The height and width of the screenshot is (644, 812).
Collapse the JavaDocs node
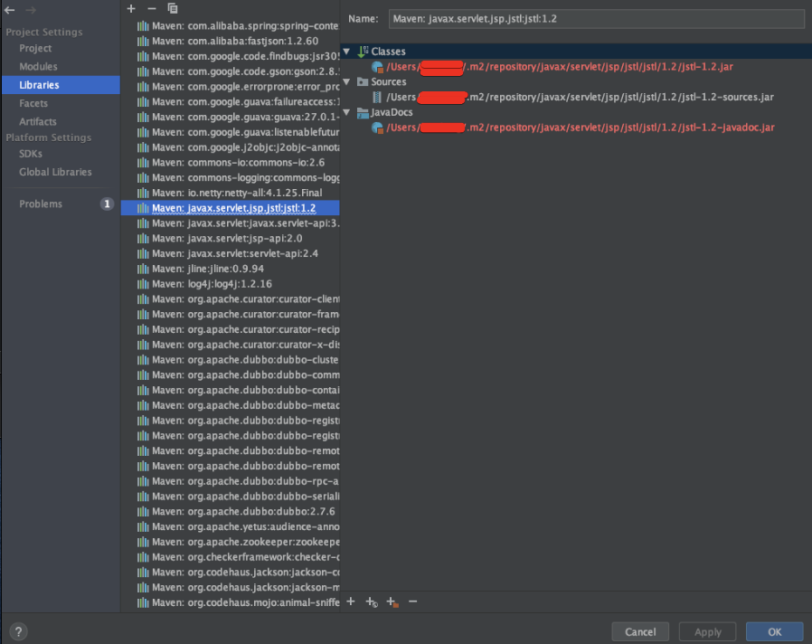coord(347,112)
